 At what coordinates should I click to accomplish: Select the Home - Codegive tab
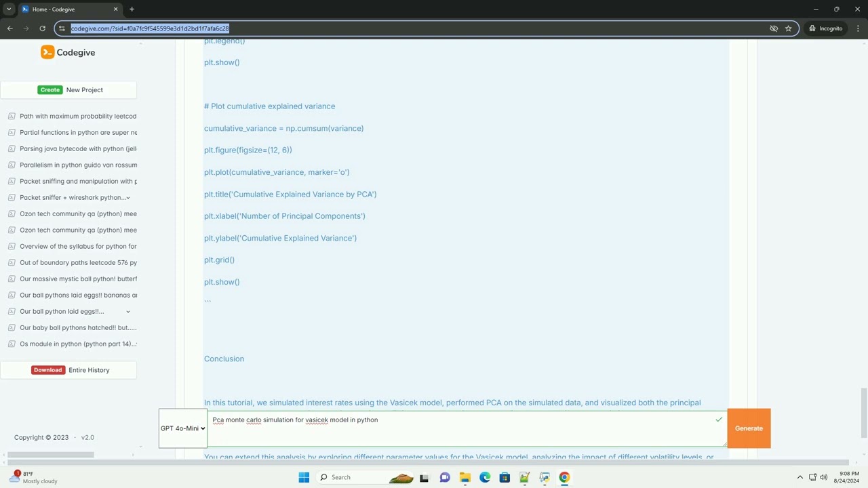(70, 9)
